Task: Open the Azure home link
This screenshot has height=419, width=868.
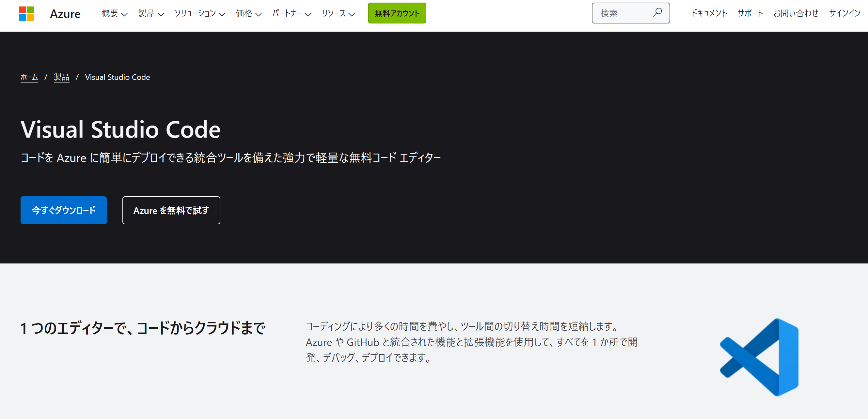Action: [65, 14]
